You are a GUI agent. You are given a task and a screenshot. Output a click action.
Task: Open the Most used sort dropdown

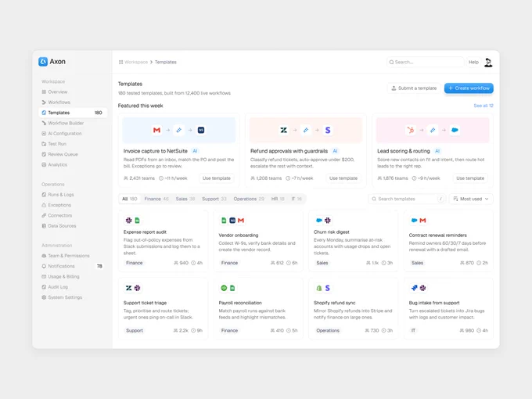click(471, 199)
